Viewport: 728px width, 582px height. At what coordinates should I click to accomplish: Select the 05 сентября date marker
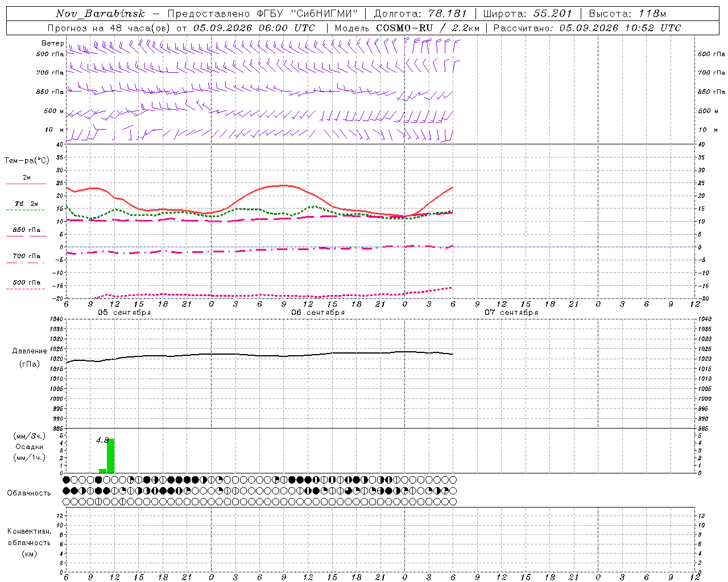[124, 313]
